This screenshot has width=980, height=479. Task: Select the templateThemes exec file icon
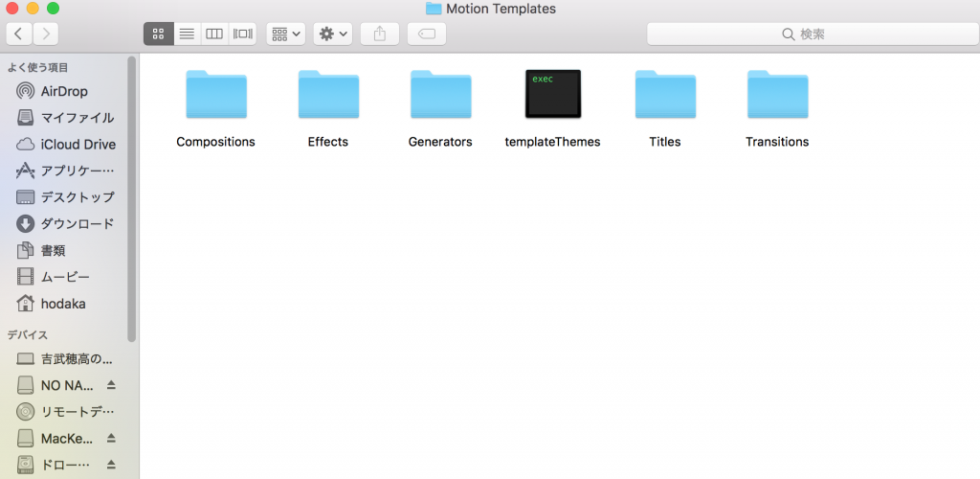tap(553, 94)
